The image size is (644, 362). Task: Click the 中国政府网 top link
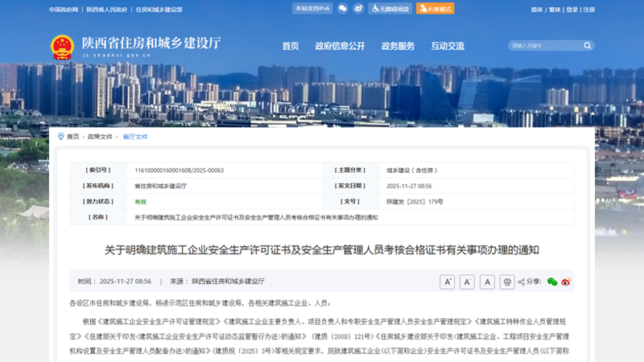pyautogui.click(x=64, y=10)
